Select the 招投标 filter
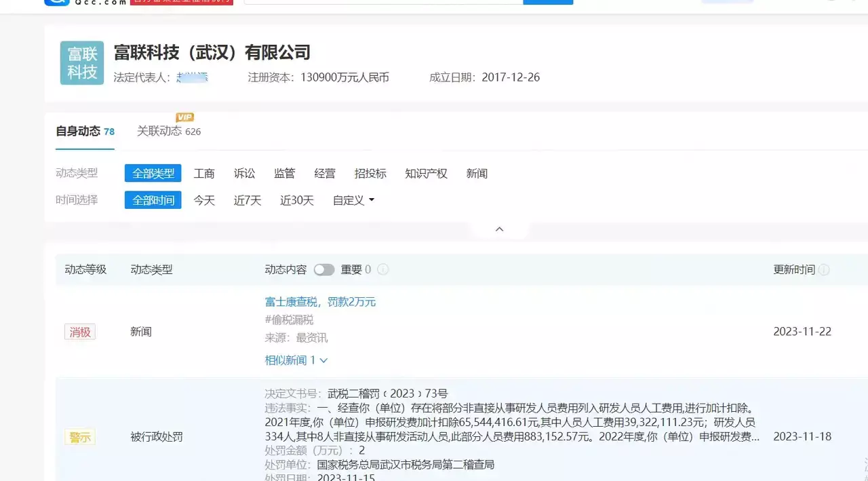Viewport: 868px width, 481px height. (x=370, y=173)
